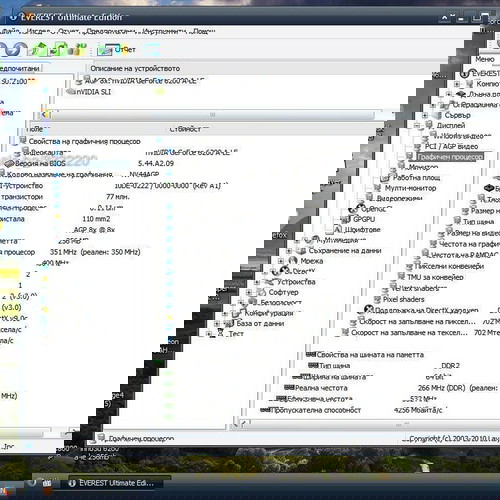500x500 pixels.
Task: Click icon next to Pixel shaders row
Action: point(377,299)
